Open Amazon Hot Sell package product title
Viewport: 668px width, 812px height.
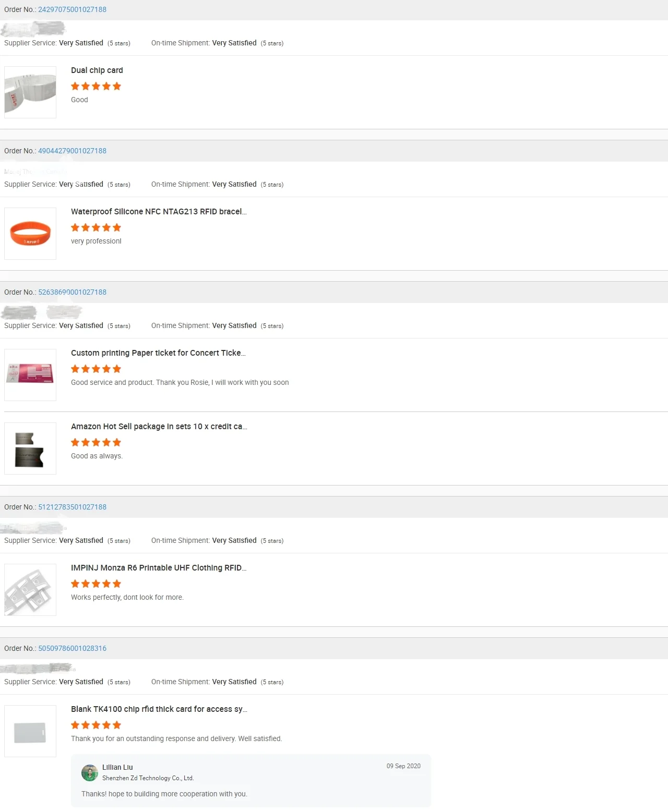tap(159, 427)
